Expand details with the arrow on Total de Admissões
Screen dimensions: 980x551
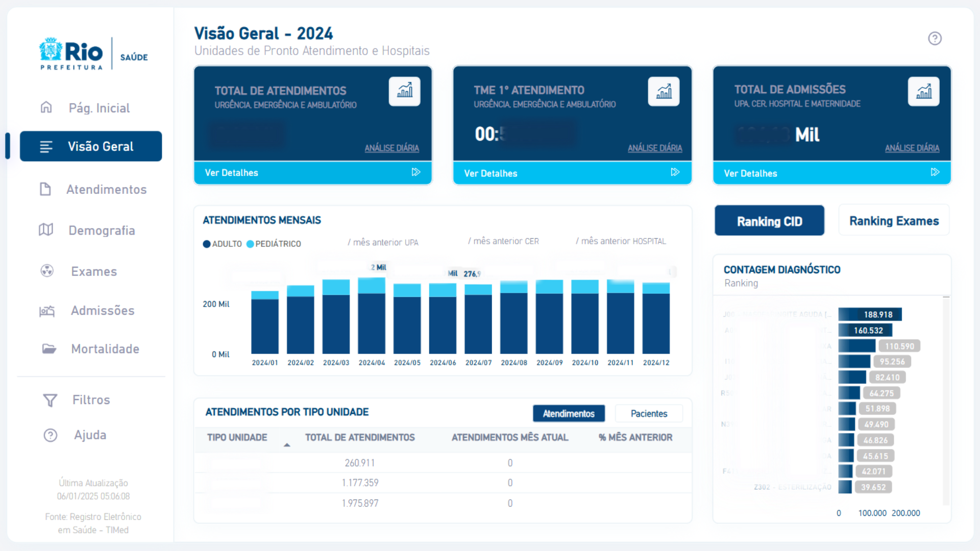pos(936,172)
